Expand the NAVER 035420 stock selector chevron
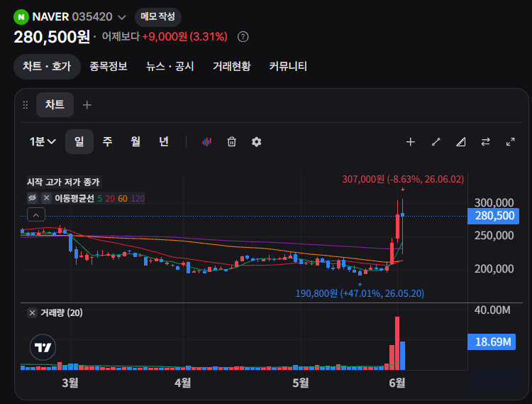The height and width of the screenshot is (404, 532). (x=122, y=17)
